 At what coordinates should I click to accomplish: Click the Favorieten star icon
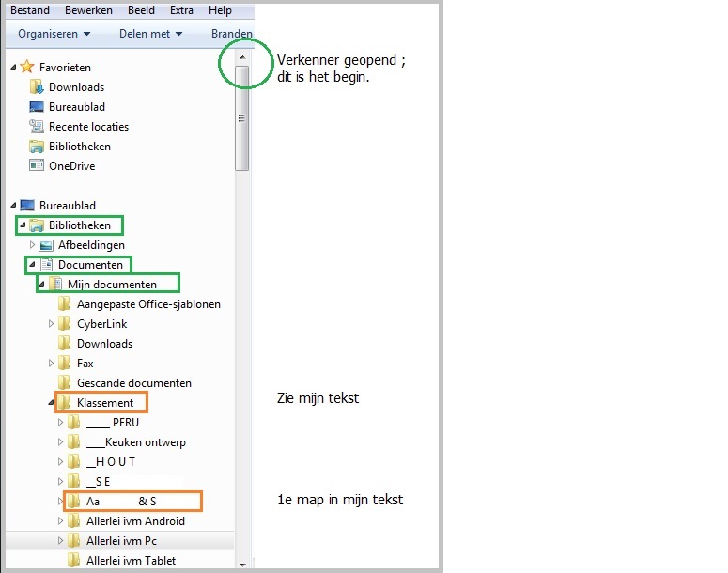(x=27, y=68)
